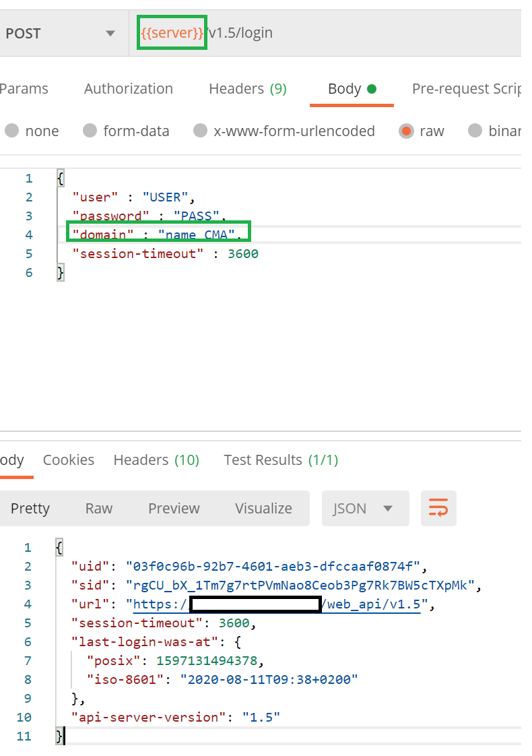Switch response view to Pretty
This screenshot has height=756, width=532.
point(30,508)
